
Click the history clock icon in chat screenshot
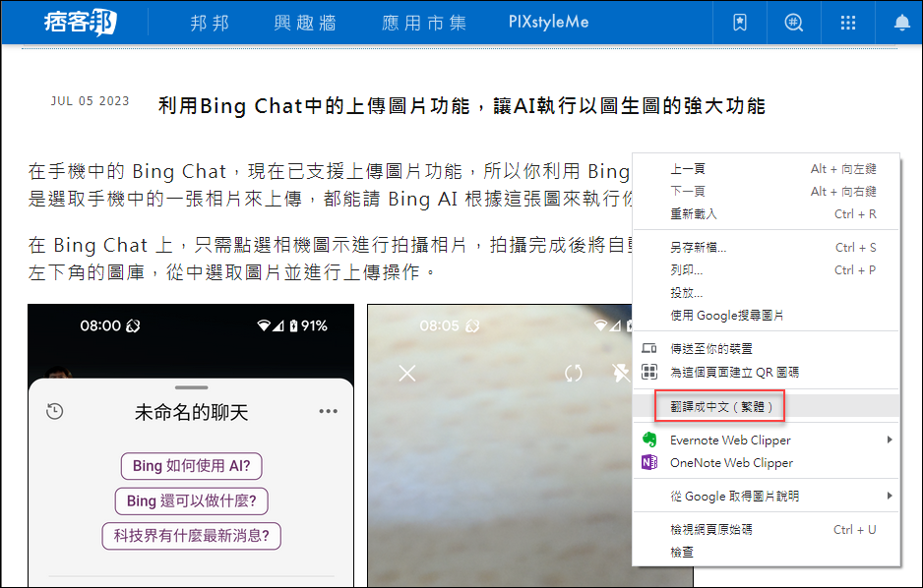point(55,411)
